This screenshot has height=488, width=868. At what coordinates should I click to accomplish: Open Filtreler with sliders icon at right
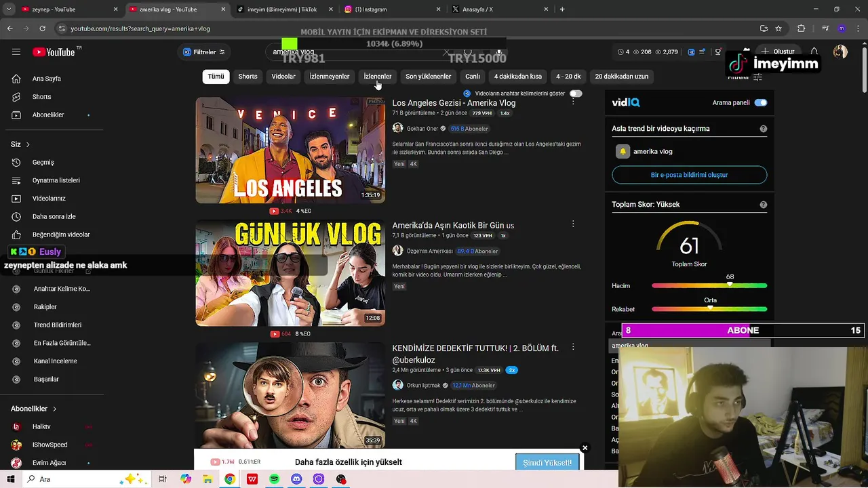click(x=745, y=77)
